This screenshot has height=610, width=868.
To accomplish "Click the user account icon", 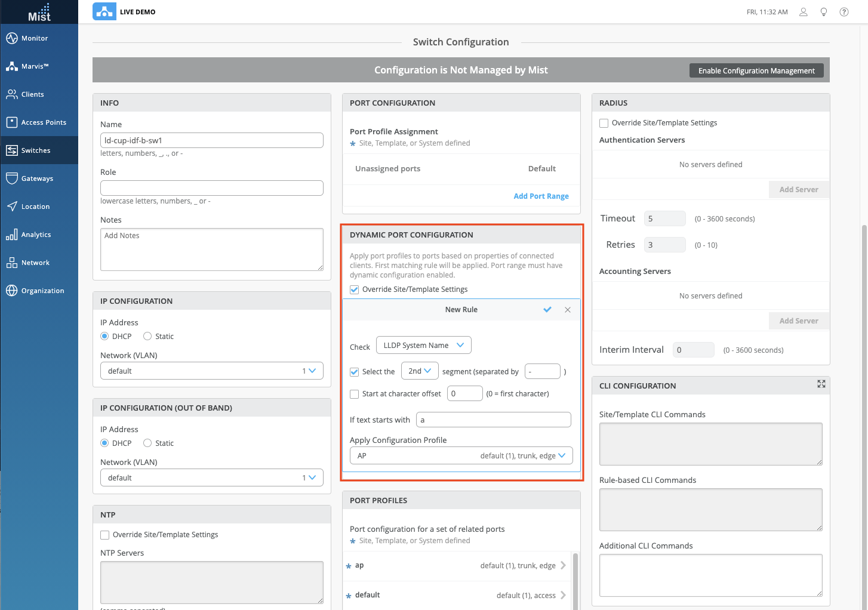I will point(804,12).
